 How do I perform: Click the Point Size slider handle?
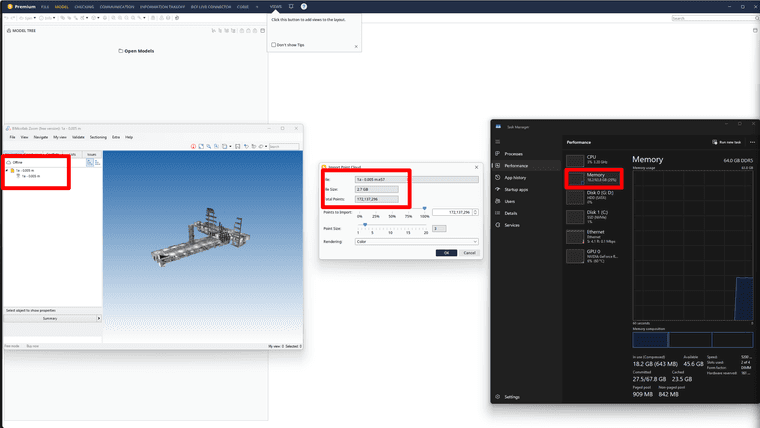365,225
